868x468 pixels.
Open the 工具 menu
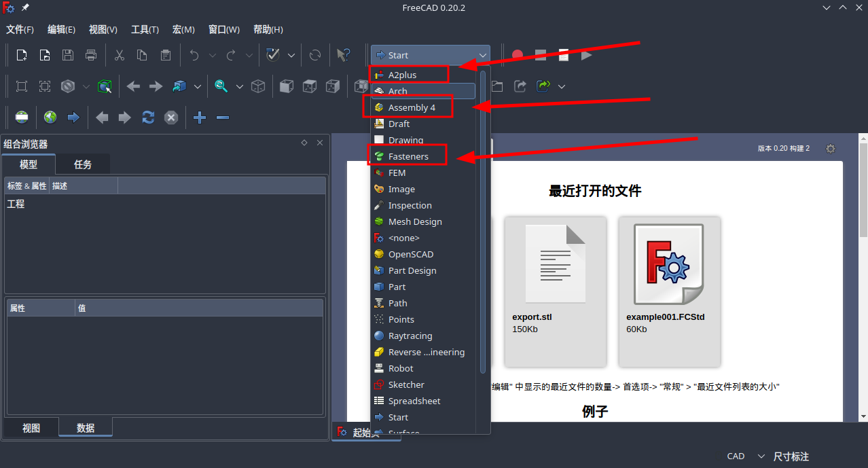145,29
